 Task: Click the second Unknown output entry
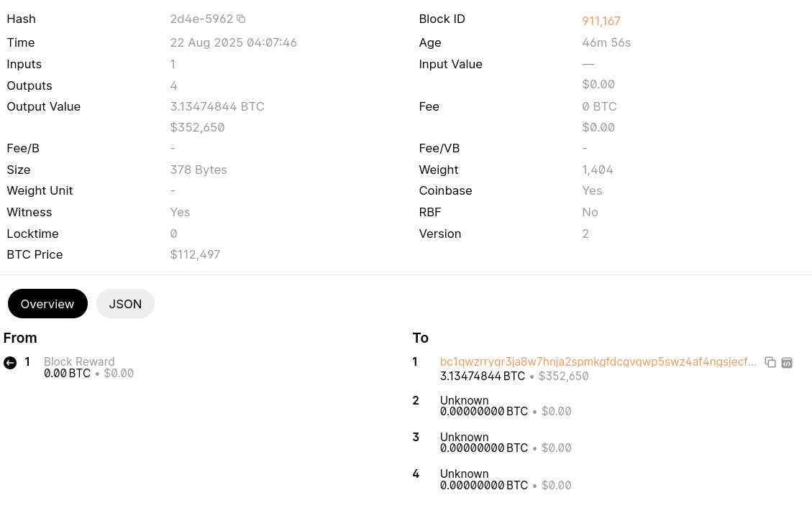pyautogui.click(x=464, y=401)
